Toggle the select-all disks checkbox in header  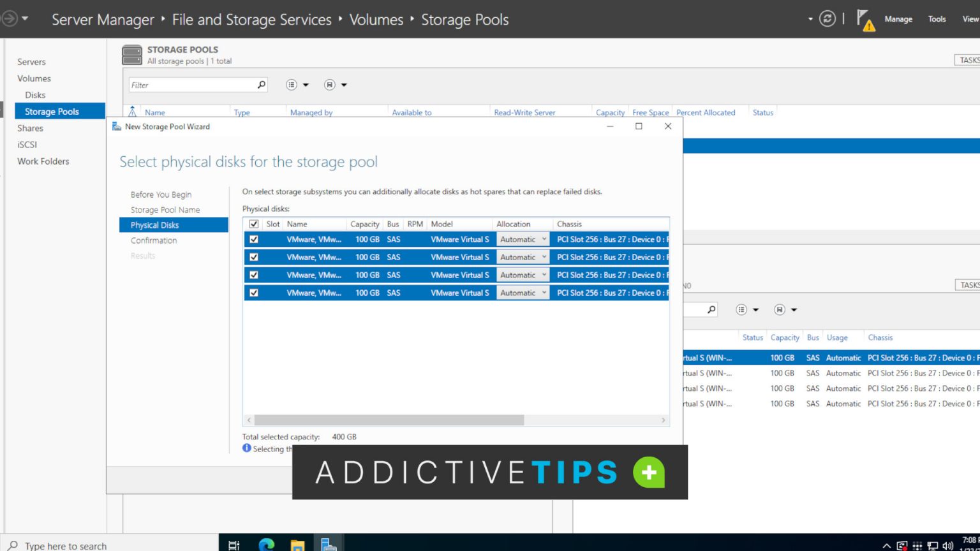pyautogui.click(x=253, y=224)
